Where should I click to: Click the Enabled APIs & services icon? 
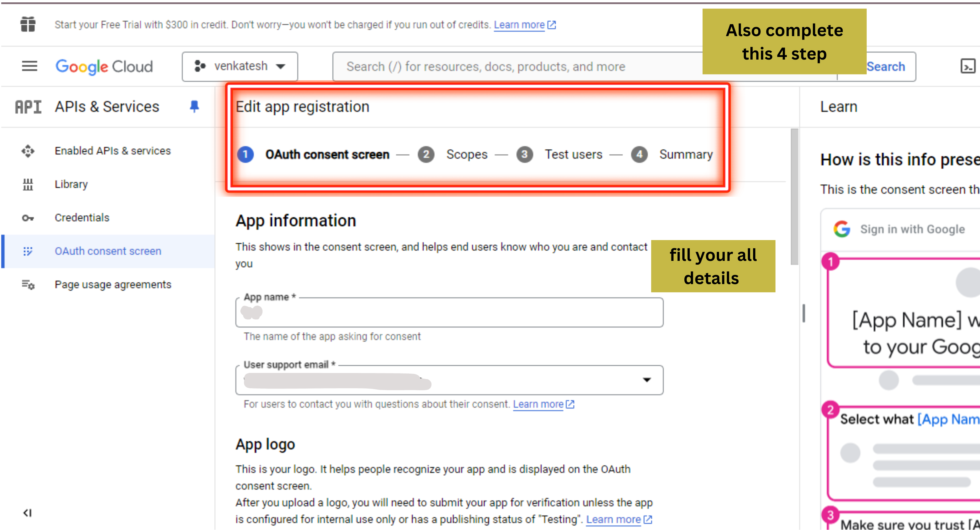28,151
